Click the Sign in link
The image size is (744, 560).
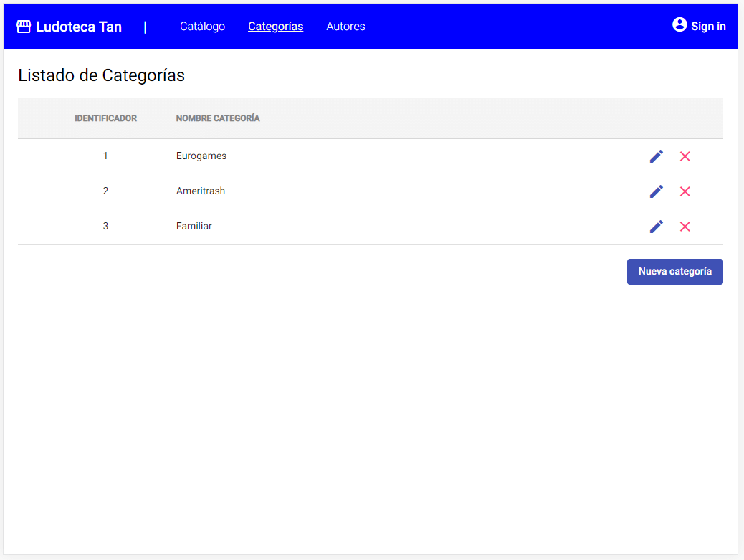click(709, 27)
